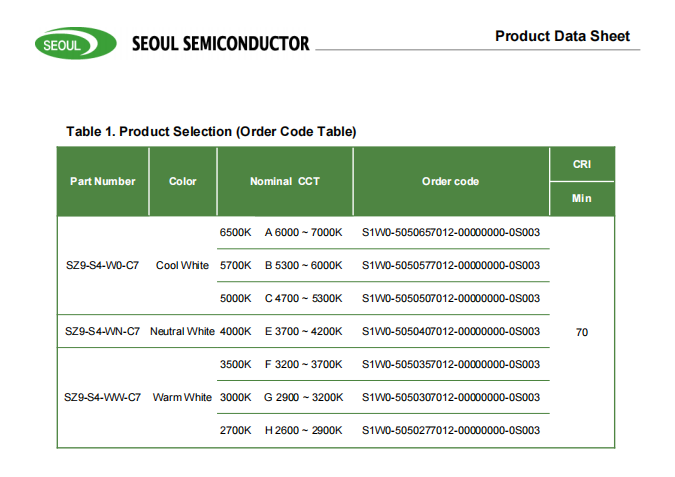Image resolution: width=675 pixels, height=477 pixels.
Task: Click the CRI column header
Action: [x=581, y=164]
